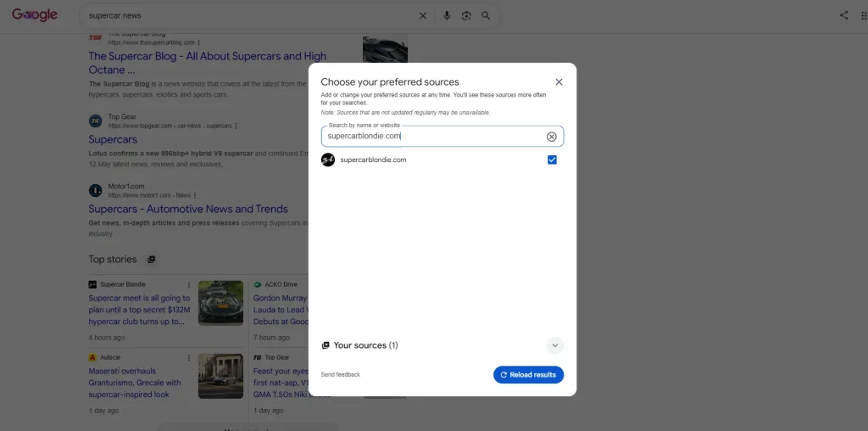Click the Search by name or website field
868x431 pixels.
pos(442,137)
